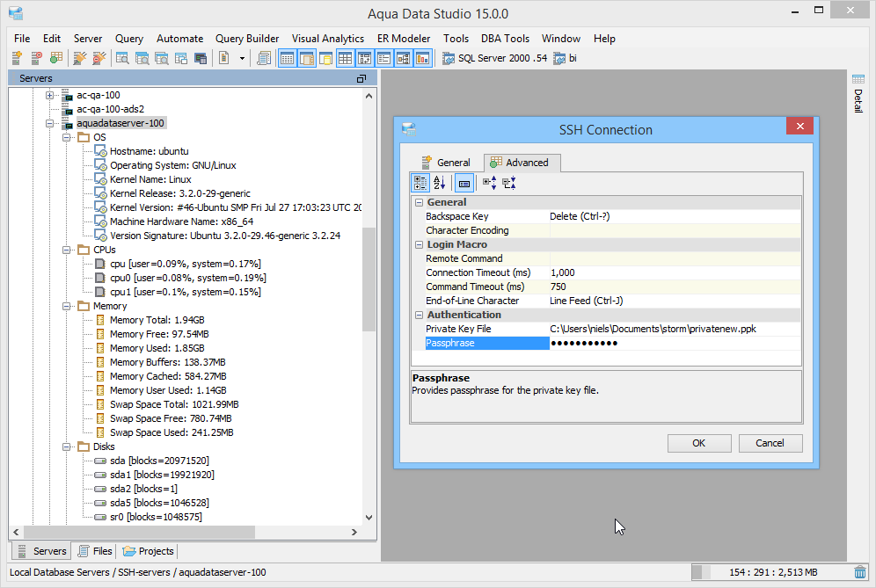876x588 pixels.
Task: Open the ER Modeler menu
Action: pos(404,39)
